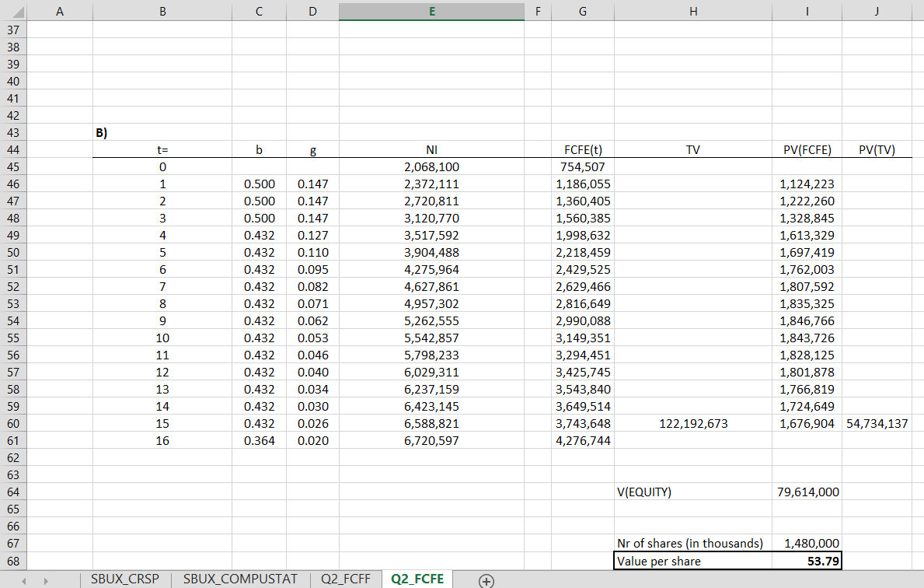Viewport: 924px width, 588px height.
Task: Switch to the SBUX_CRSP sheet tab
Action: tap(125, 579)
